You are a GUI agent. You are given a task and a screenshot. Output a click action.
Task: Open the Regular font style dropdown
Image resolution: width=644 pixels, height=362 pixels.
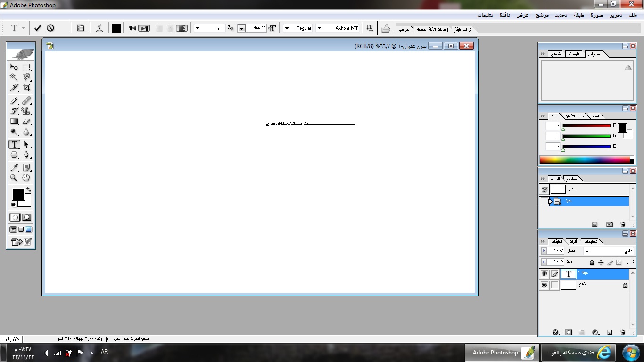point(286,28)
